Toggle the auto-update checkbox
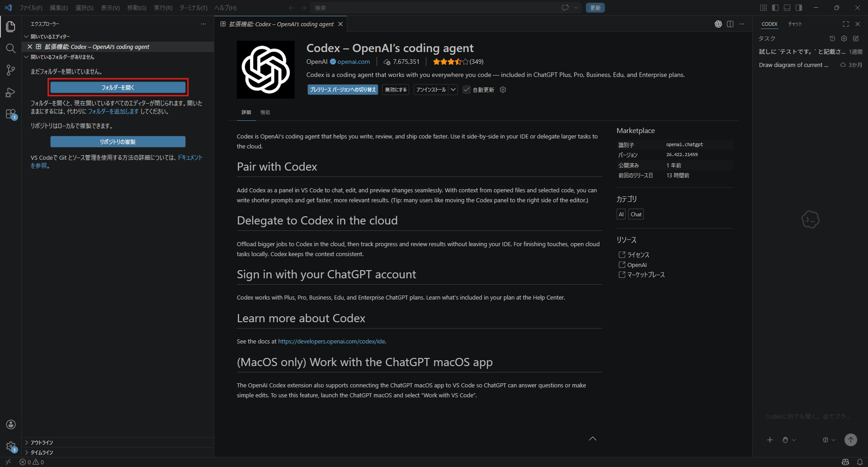Image resolution: width=868 pixels, height=467 pixels. pos(467,90)
